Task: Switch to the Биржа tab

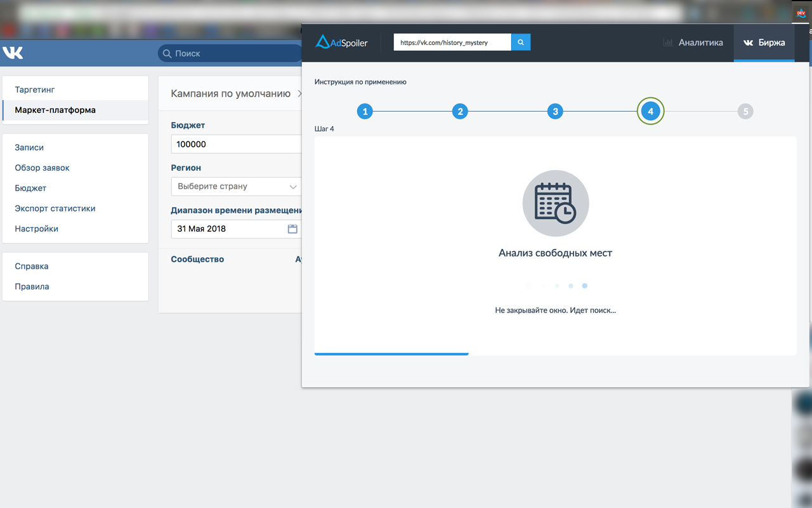Action: tap(764, 43)
